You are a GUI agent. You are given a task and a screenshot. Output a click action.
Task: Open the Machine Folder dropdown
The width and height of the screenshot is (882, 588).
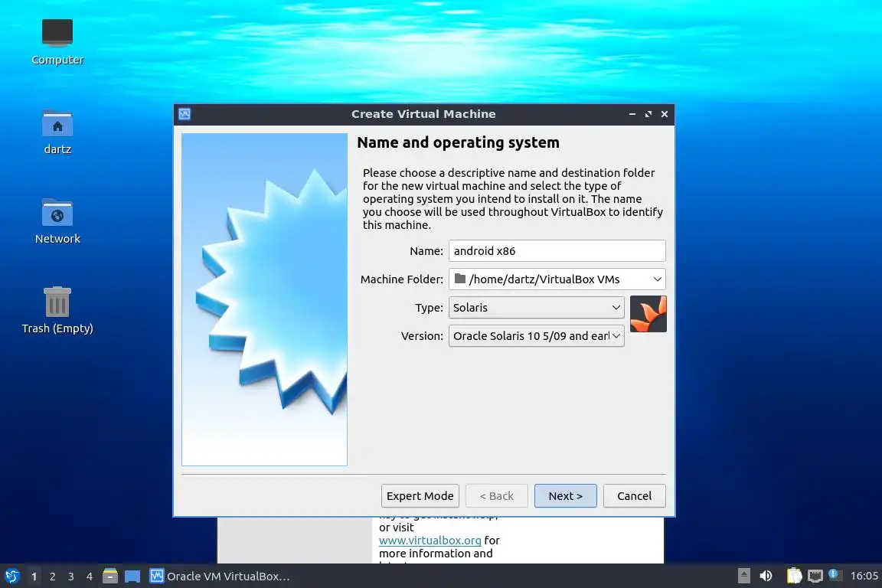coord(557,279)
